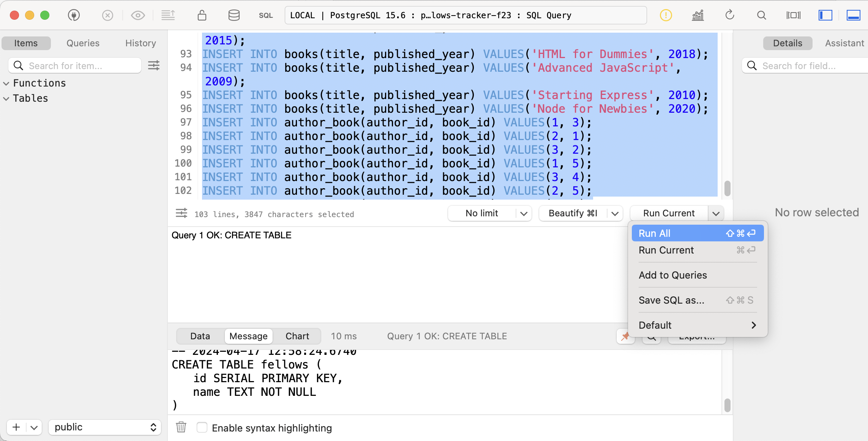Open the SQL query toolbar button
Screen dimensions: 868x441
coord(265,15)
